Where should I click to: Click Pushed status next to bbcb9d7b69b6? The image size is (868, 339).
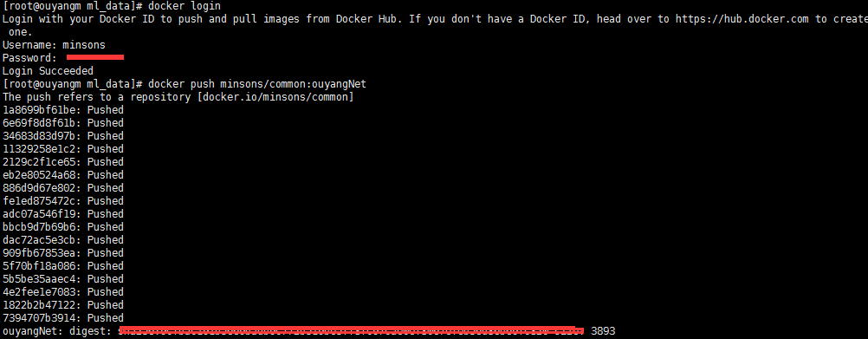coord(105,227)
